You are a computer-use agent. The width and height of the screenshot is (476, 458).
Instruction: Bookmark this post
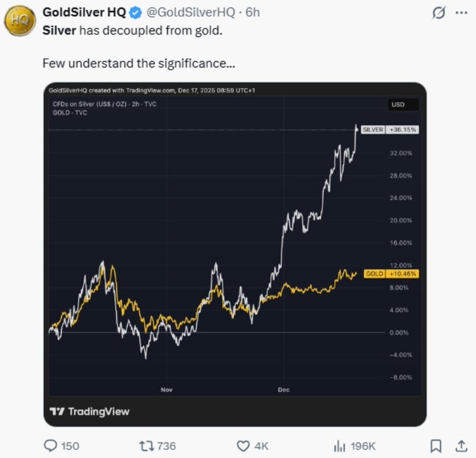click(x=436, y=446)
